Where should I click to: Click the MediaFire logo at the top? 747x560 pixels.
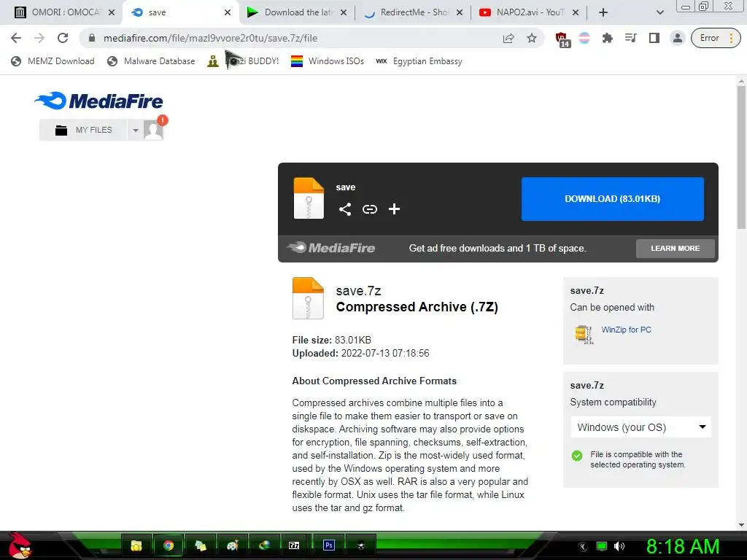(98, 101)
